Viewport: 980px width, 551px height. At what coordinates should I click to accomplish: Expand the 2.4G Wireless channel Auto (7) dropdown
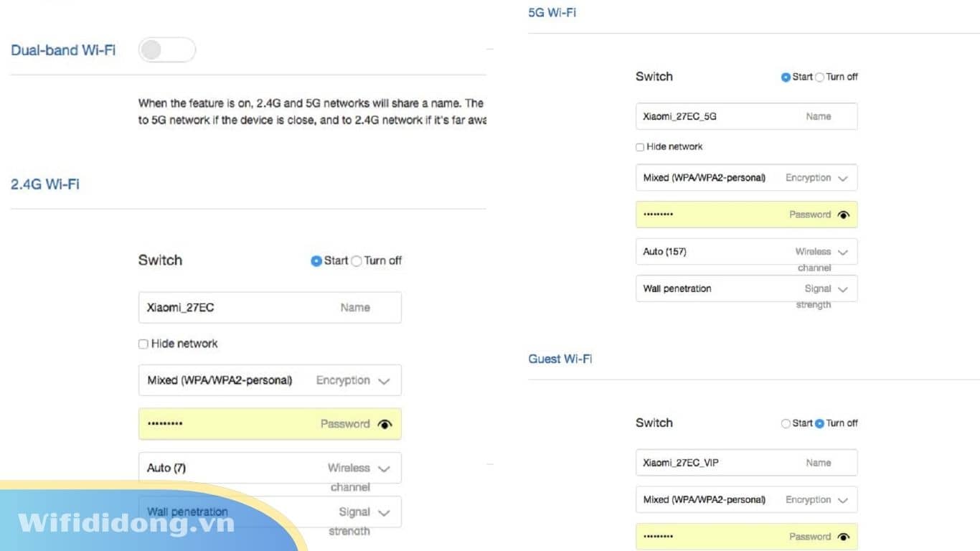click(x=384, y=468)
